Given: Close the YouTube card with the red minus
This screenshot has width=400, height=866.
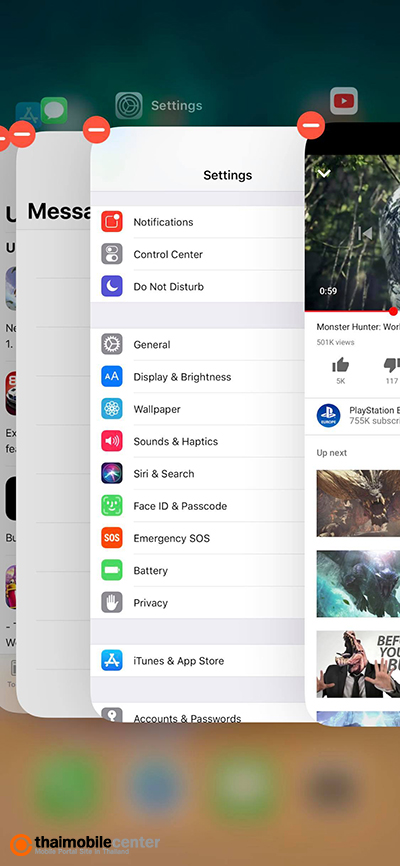Looking at the screenshot, I should click(311, 125).
